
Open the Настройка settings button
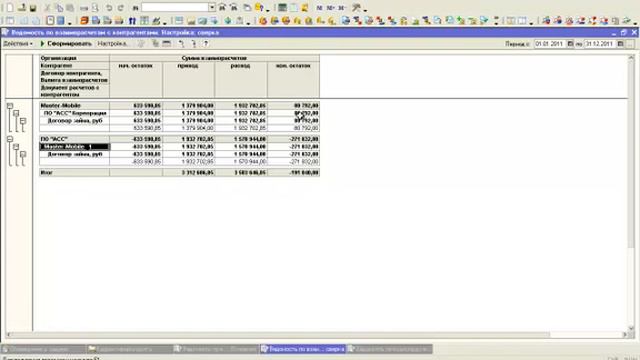pyautogui.click(x=112, y=43)
